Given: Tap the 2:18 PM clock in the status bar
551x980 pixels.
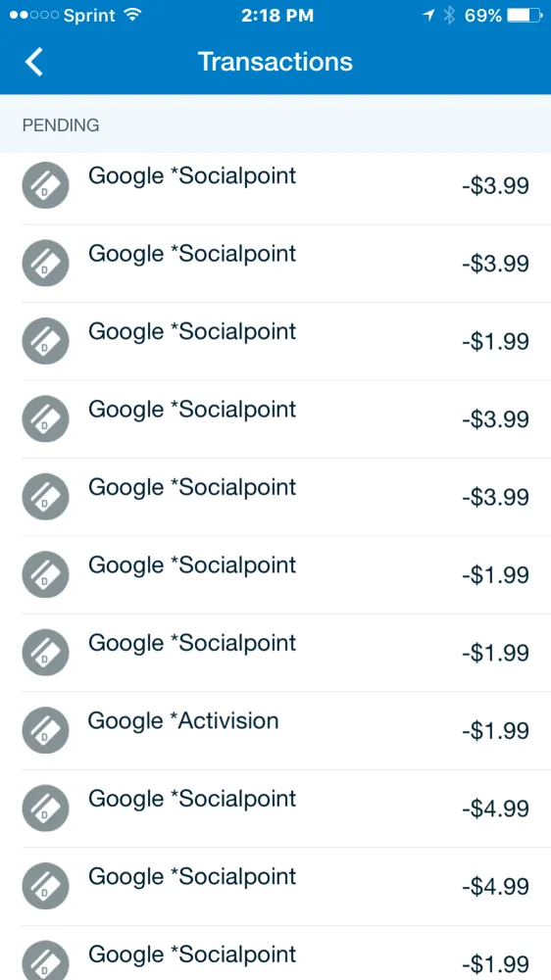Looking at the screenshot, I should [x=277, y=16].
